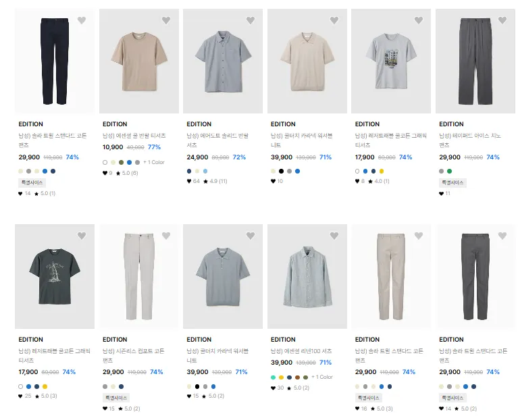This screenshot has height=420, width=518.
Task: Click heart on beige short-sleeve t-shirt
Action: [166, 20]
